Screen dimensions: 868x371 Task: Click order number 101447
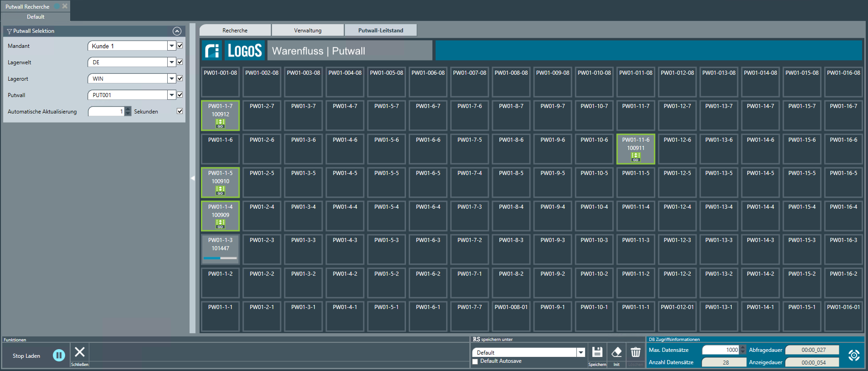tap(220, 248)
